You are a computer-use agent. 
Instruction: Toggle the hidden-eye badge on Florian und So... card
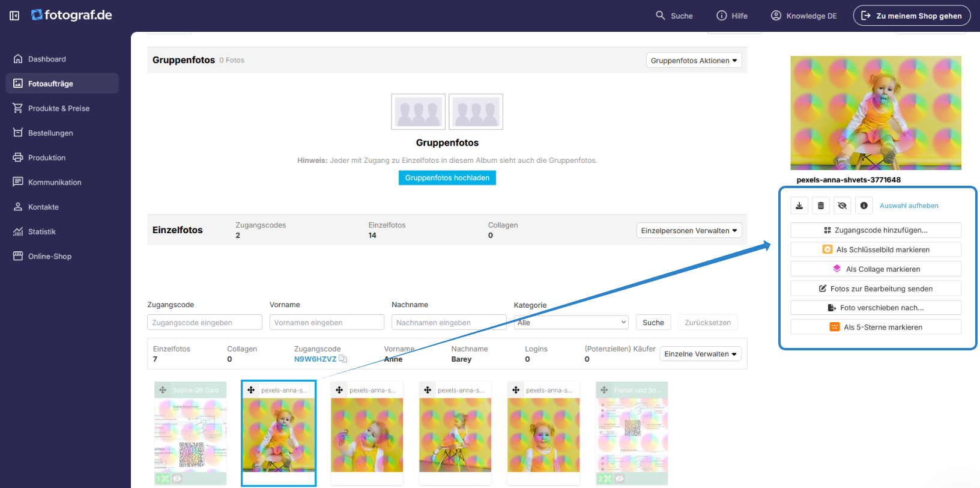(x=619, y=479)
